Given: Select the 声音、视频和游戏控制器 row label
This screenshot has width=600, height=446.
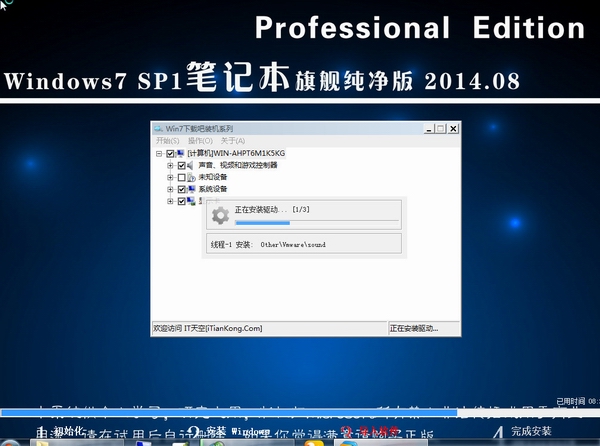Looking at the screenshot, I should 238,165.
